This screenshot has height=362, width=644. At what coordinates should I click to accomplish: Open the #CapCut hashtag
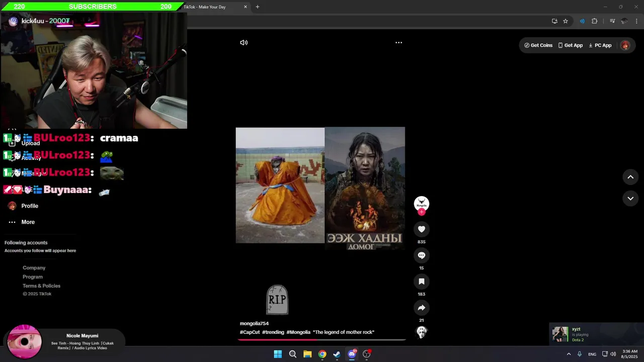(x=250, y=332)
